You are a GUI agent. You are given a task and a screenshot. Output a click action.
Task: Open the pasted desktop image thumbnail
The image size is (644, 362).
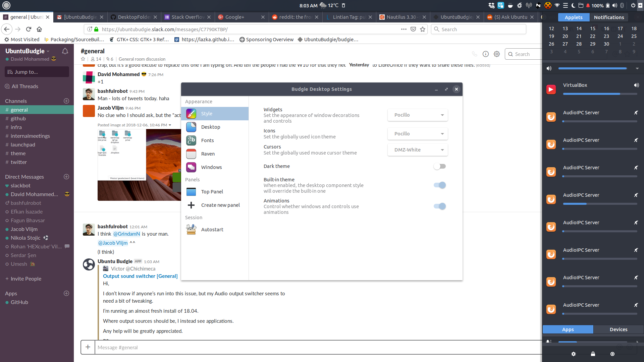pyautogui.click(x=139, y=165)
